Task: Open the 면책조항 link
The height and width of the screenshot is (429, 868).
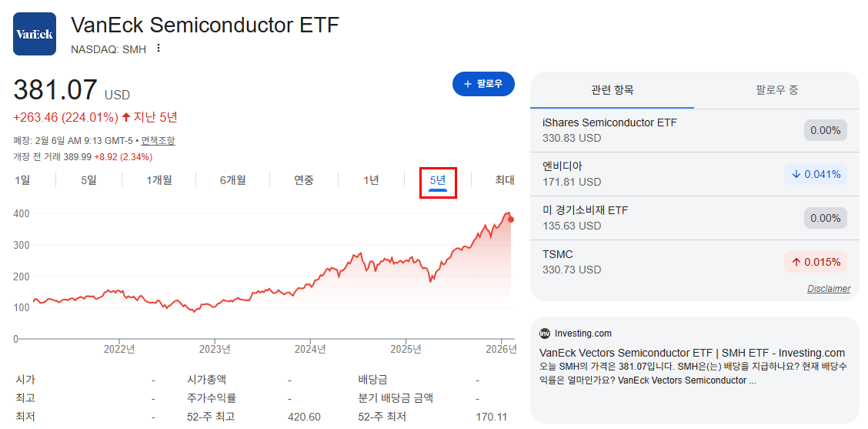Action: point(159,141)
